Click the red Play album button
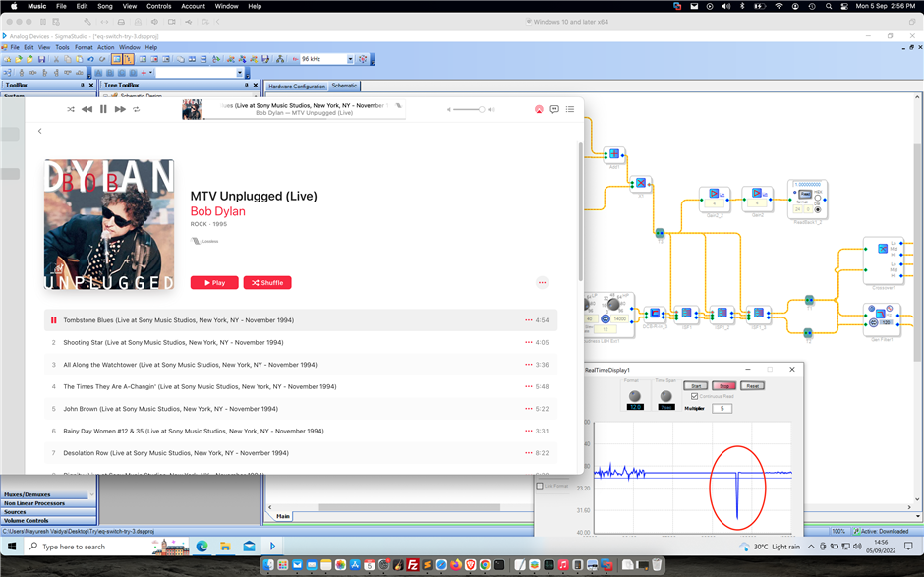 coord(214,283)
